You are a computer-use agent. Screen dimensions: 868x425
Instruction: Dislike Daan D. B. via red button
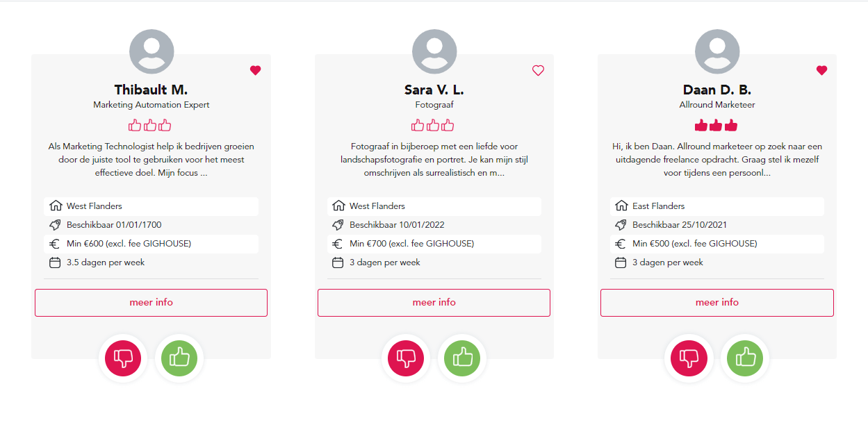[689, 358]
